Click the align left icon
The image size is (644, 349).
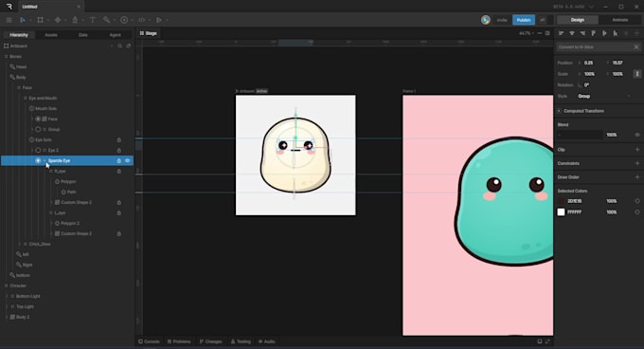pyautogui.click(x=561, y=33)
